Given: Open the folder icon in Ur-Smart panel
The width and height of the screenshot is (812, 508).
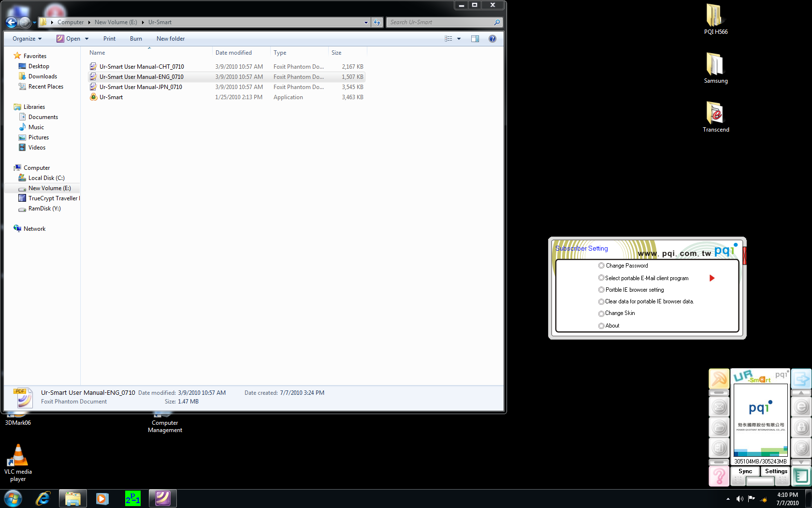Looking at the screenshot, I should point(719,428).
